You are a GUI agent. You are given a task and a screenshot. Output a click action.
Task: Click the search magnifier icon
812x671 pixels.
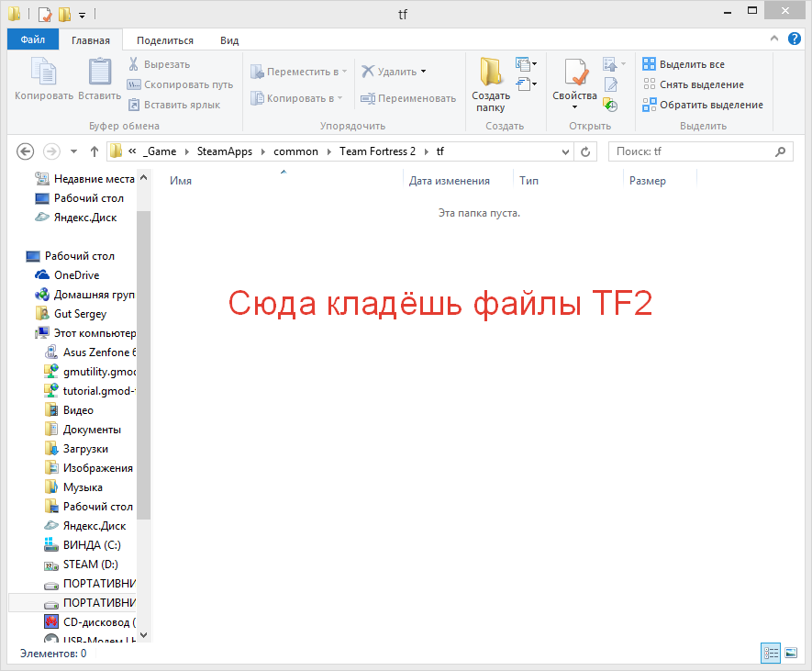[x=781, y=151]
